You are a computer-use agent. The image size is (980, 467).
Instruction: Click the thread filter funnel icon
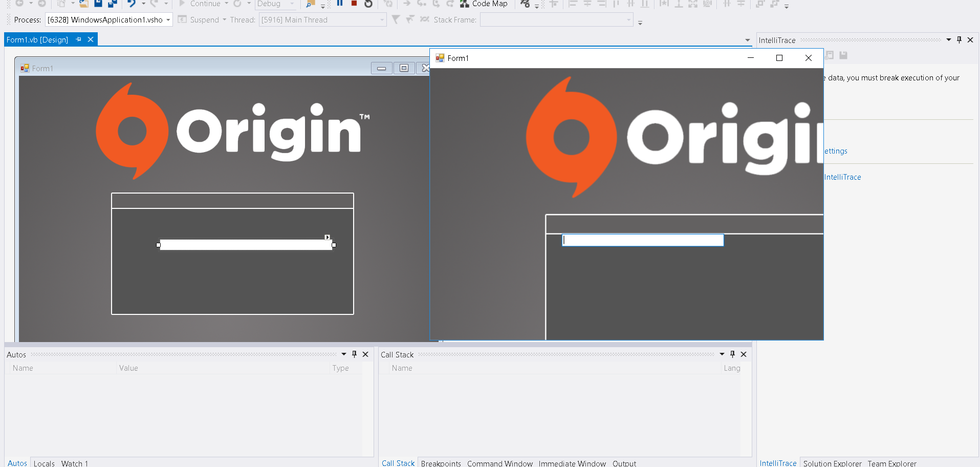(x=396, y=19)
